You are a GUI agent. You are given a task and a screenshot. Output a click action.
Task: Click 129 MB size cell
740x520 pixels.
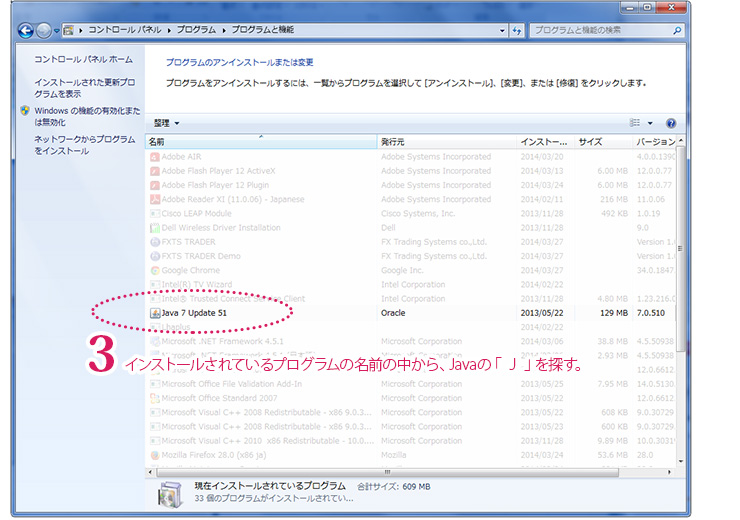[x=614, y=313]
